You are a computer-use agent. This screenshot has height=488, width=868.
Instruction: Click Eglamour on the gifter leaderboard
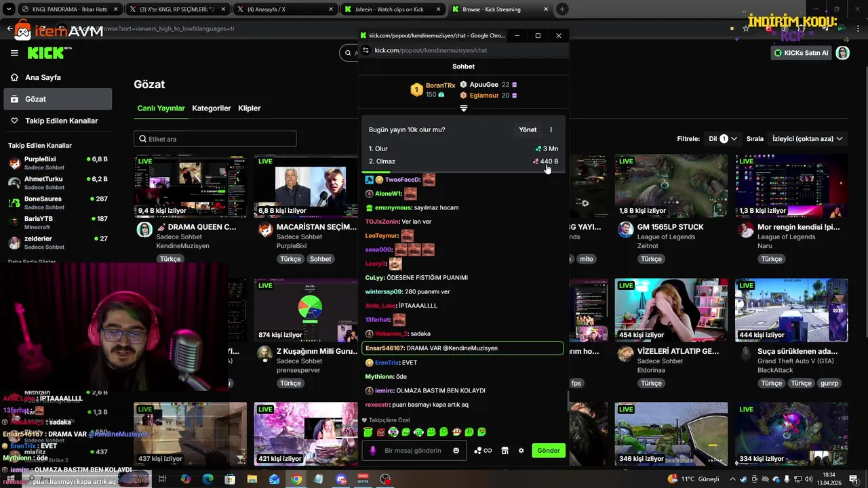(x=484, y=96)
